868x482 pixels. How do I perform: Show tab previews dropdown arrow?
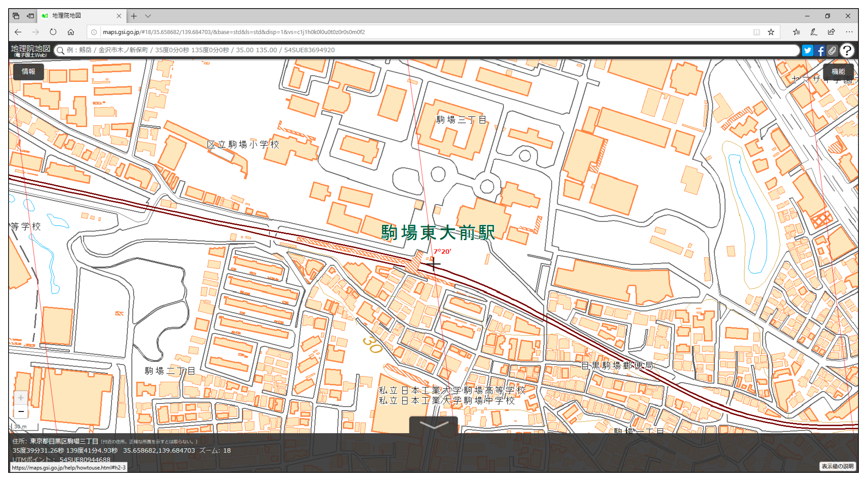click(x=148, y=16)
